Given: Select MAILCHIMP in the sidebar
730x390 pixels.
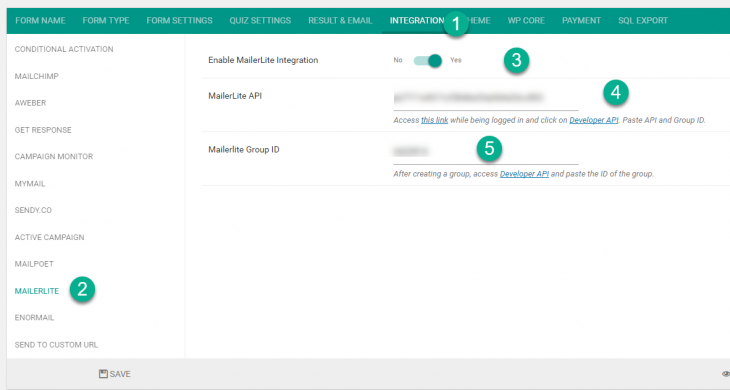Looking at the screenshot, I should pyautogui.click(x=37, y=76).
